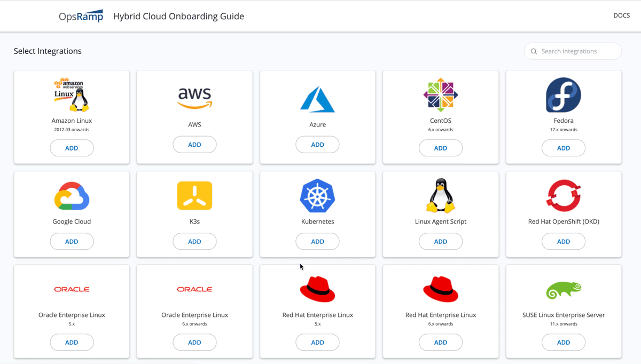Click the "Amazon Linux" card title
641x364 pixels.
click(x=72, y=121)
